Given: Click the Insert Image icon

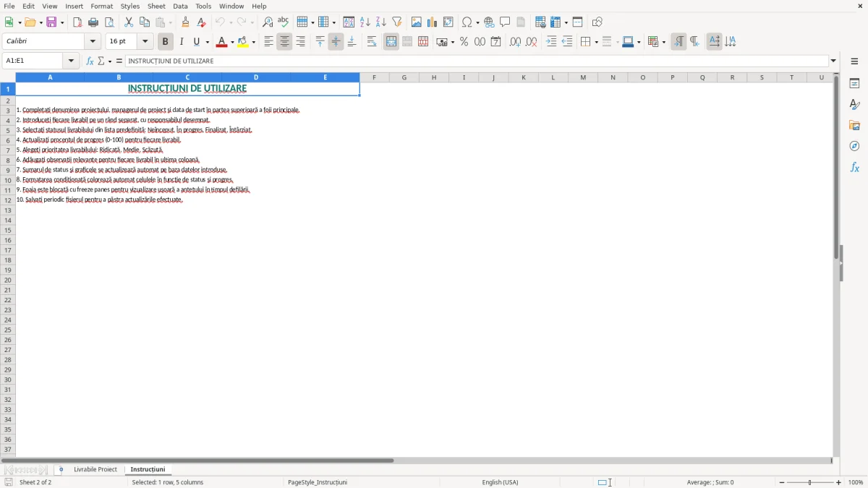Looking at the screenshot, I should click(416, 22).
